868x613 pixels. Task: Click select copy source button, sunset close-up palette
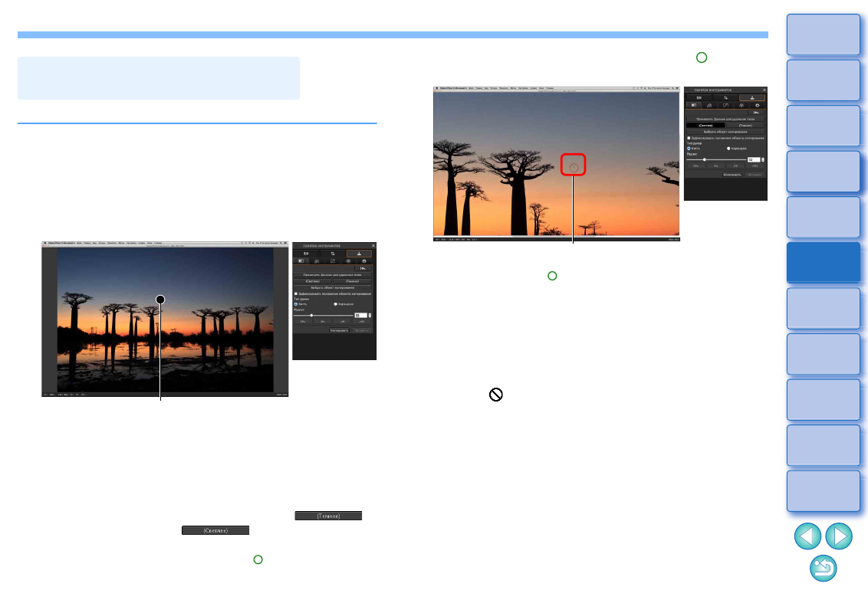click(x=725, y=132)
